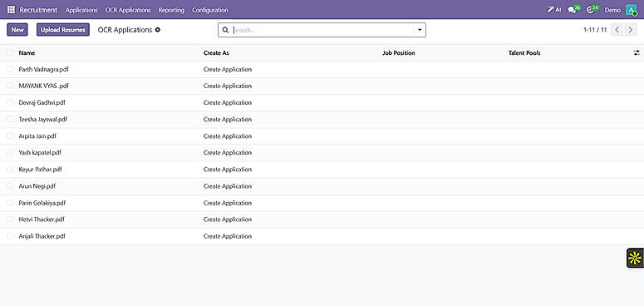Click the New button

click(17, 30)
